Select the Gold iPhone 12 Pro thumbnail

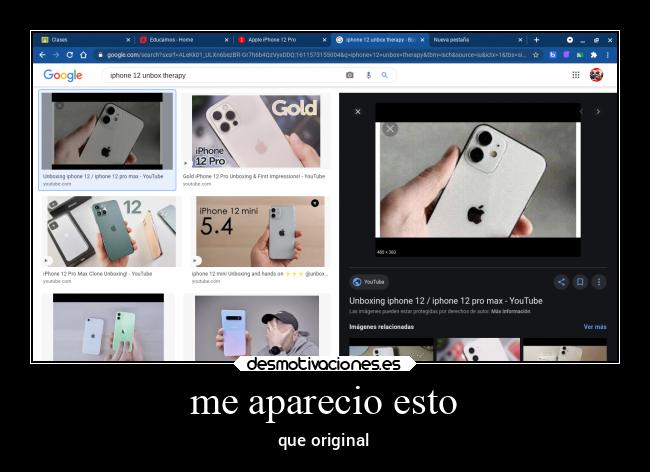click(x=256, y=131)
